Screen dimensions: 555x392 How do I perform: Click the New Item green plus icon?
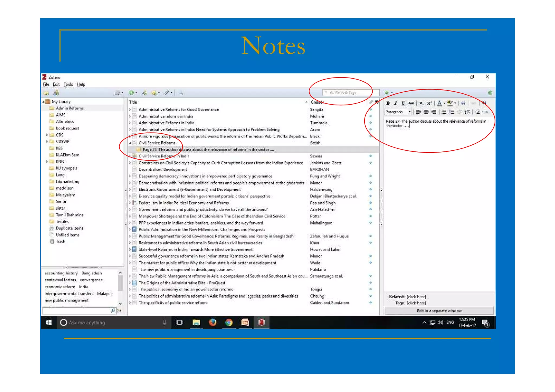coord(131,93)
